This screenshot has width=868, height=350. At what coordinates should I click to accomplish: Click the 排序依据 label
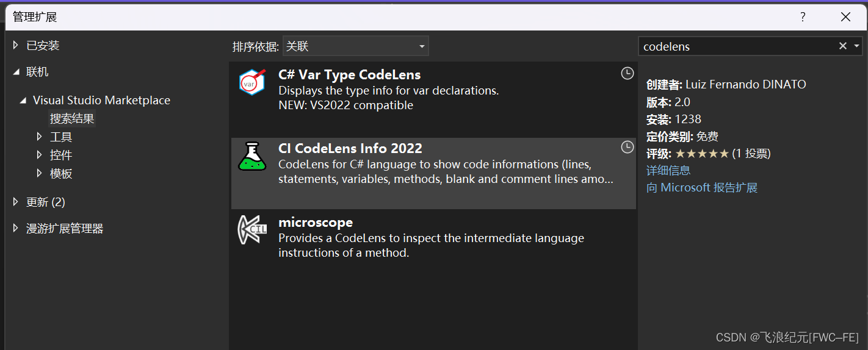pyautogui.click(x=256, y=46)
